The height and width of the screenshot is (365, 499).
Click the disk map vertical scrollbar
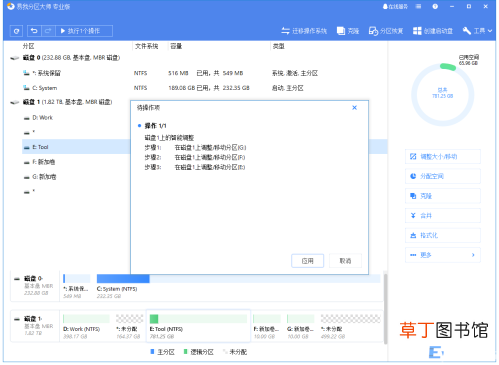pyautogui.click(x=385, y=308)
